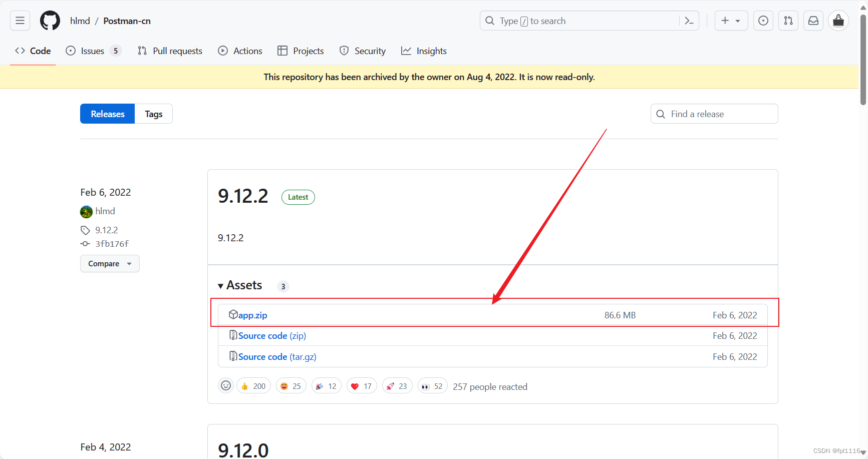Open the 9.12.2 release title
868x459 pixels.
pos(243,196)
